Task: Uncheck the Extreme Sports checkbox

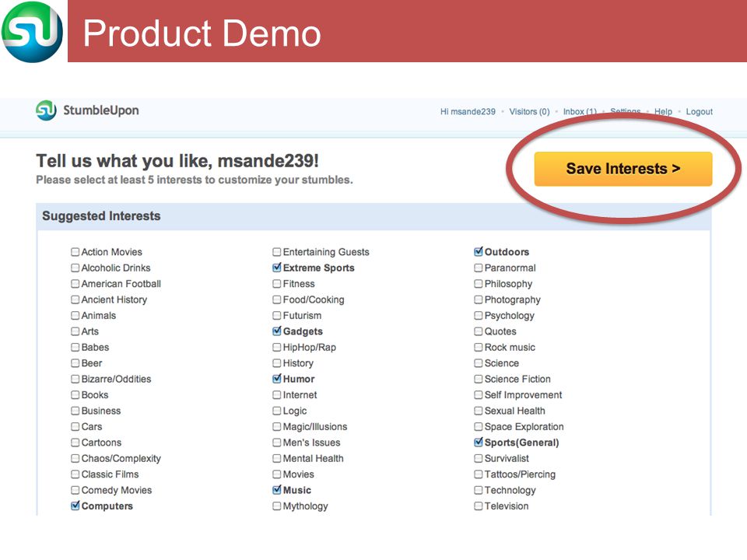Action: coord(277,268)
